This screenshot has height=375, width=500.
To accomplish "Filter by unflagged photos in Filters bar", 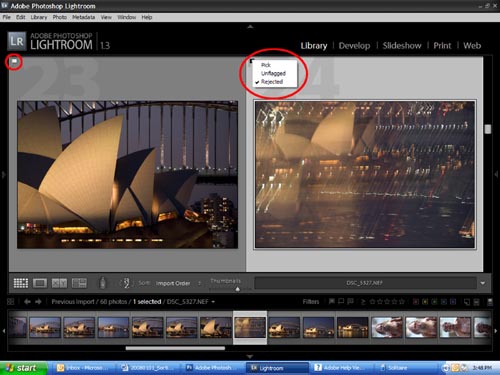I will coord(341,301).
